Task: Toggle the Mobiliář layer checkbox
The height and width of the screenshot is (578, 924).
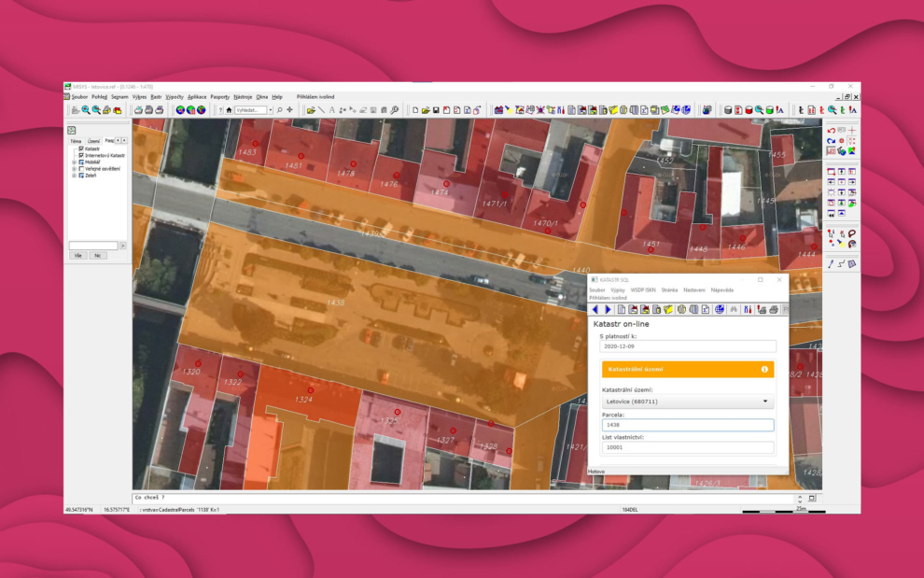Action: click(81, 162)
